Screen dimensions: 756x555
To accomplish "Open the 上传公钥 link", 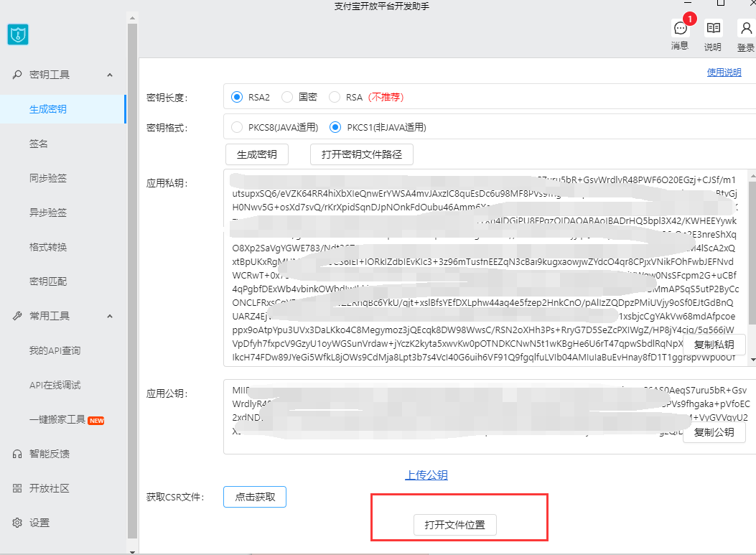I will (426, 475).
